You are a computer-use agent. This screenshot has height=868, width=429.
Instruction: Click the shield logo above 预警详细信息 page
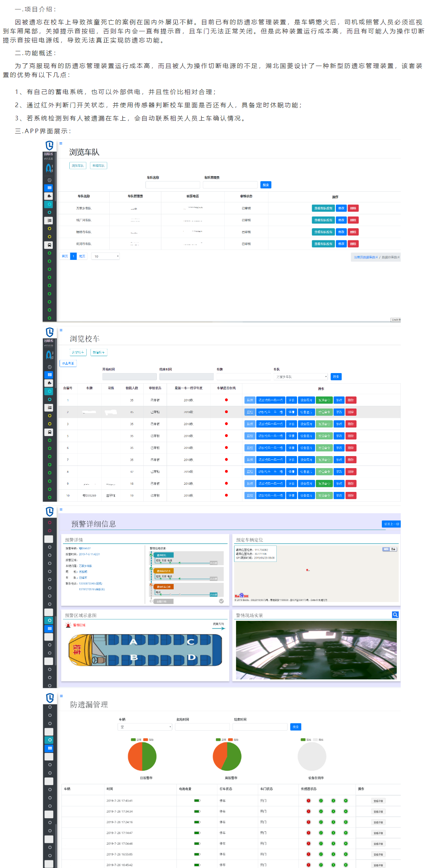[49, 512]
